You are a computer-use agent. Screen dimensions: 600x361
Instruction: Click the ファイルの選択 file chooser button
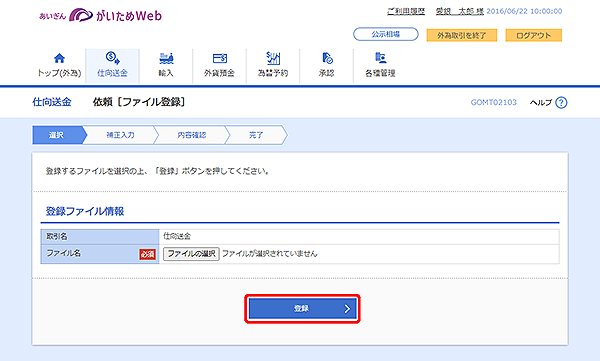[x=191, y=254]
